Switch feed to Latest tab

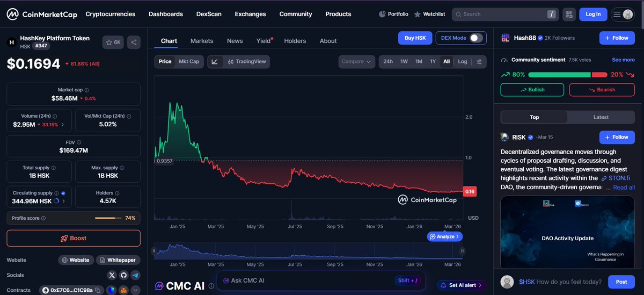601,117
